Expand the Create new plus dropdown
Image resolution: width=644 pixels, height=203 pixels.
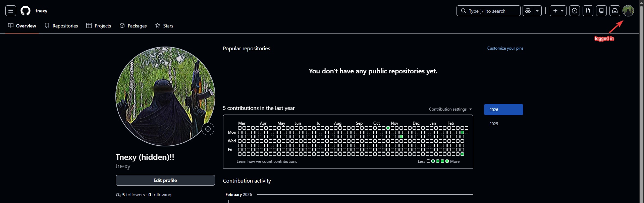pyautogui.click(x=558, y=11)
